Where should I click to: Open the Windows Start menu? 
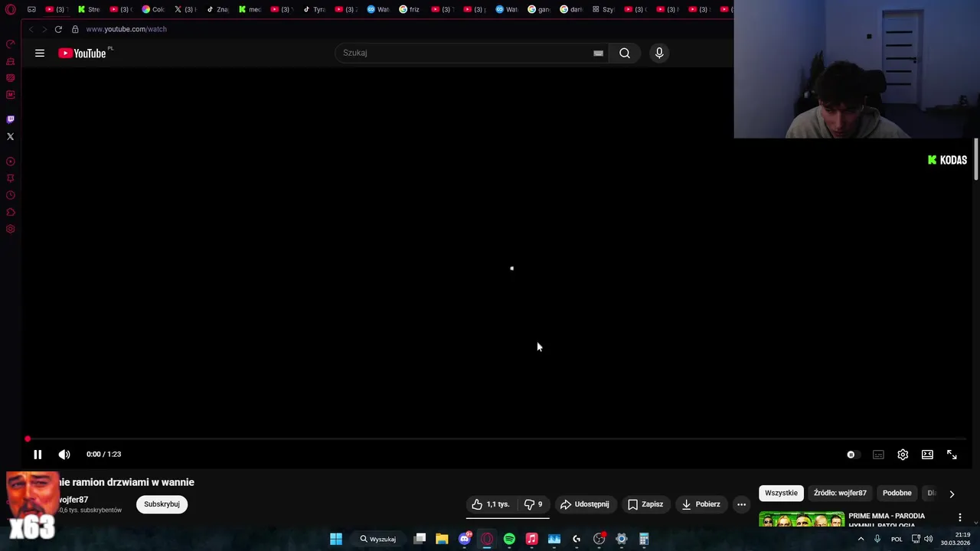click(x=335, y=539)
